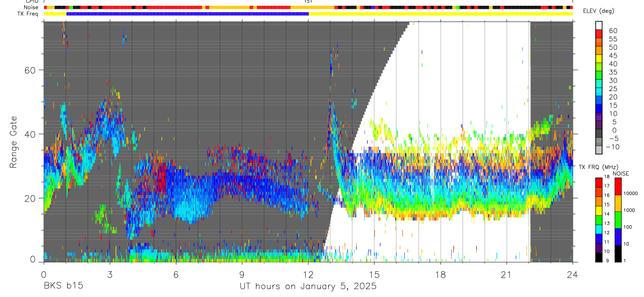Select the 'CPID' row label at top
This screenshot has height=297, width=644.
(31, 2)
